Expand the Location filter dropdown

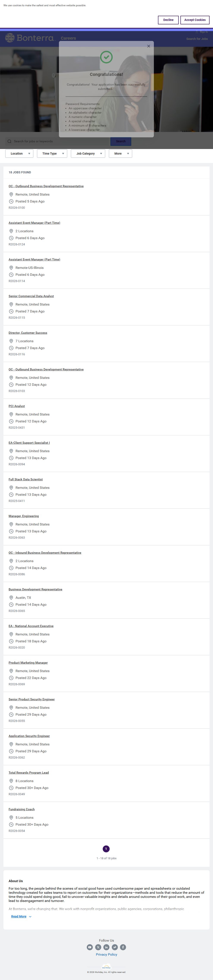[x=19, y=154]
